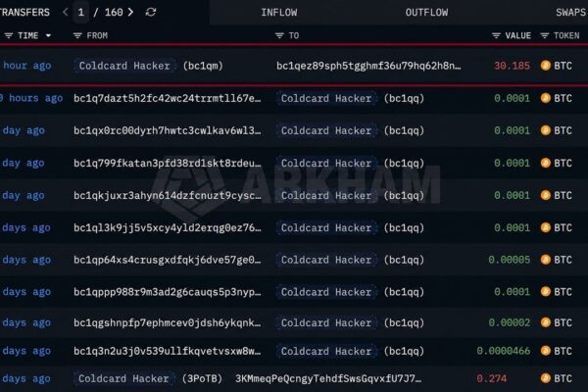The height and width of the screenshot is (392, 588).
Task: Switch to the INFLOW tab
Action: 279,13
